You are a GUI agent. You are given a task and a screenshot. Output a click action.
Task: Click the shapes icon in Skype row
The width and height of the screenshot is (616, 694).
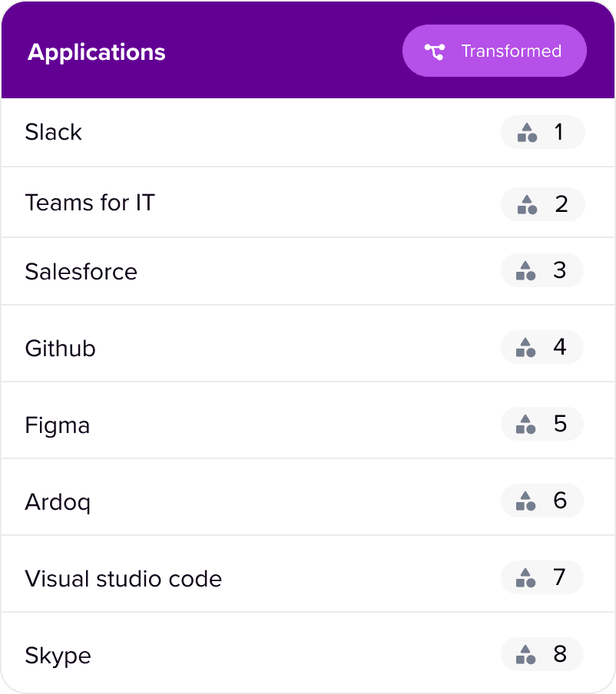point(526,655)
